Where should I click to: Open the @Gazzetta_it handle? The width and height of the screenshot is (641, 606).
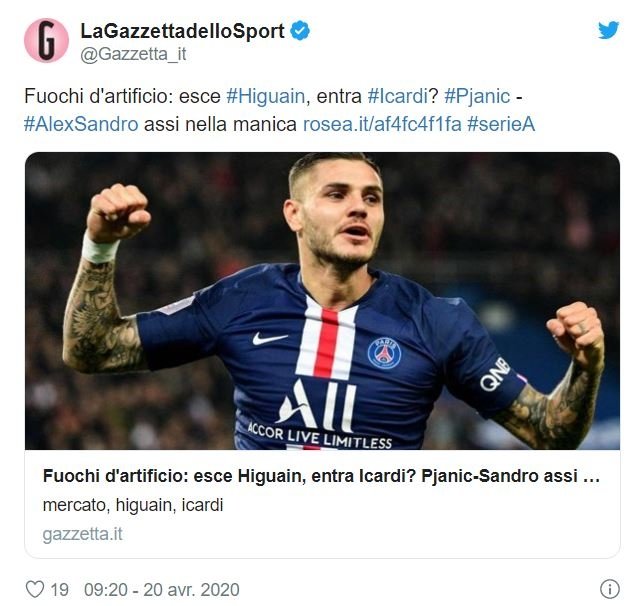(133, 54)
